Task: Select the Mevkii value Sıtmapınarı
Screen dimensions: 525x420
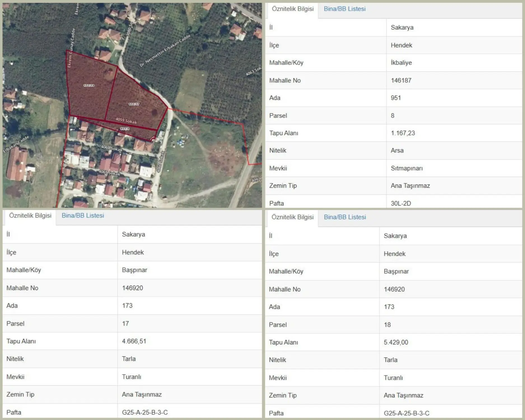Action: pos(407,168)
